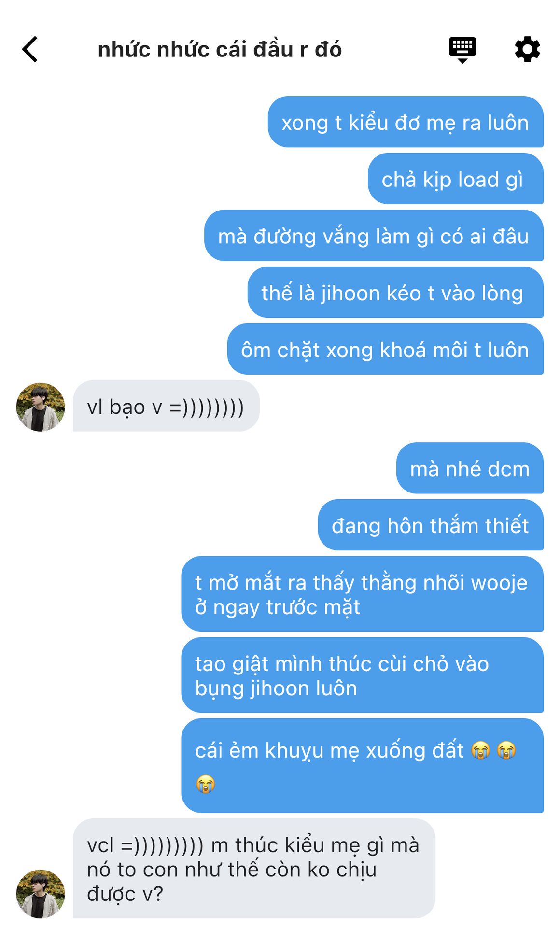Tap message 'xong t kiểu đơ mẹ ra luôn'
560x927 pixels.
point(406,122)
